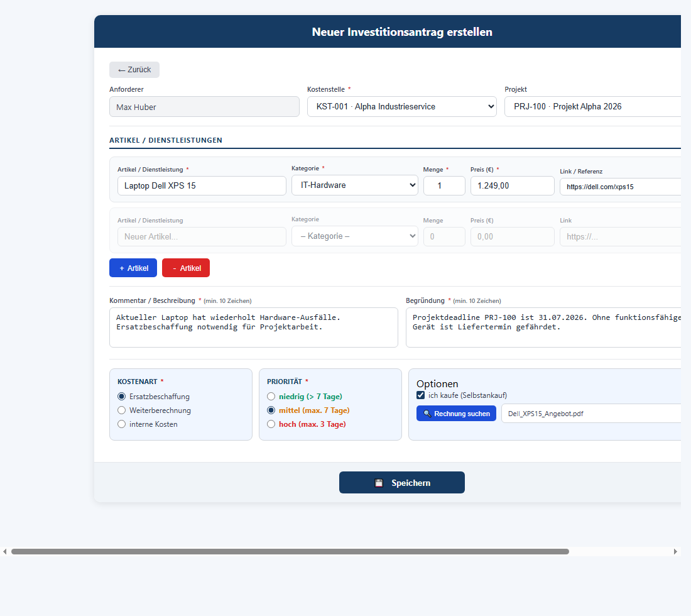Viewport: 691px width, 616px height.
Task: Open the empty – Kategorie – dropdown
Action: (x=355, y=236)
